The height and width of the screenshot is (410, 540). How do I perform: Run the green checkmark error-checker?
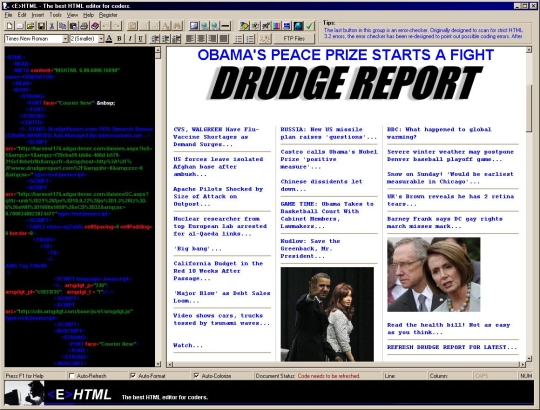tap(310, 26)
